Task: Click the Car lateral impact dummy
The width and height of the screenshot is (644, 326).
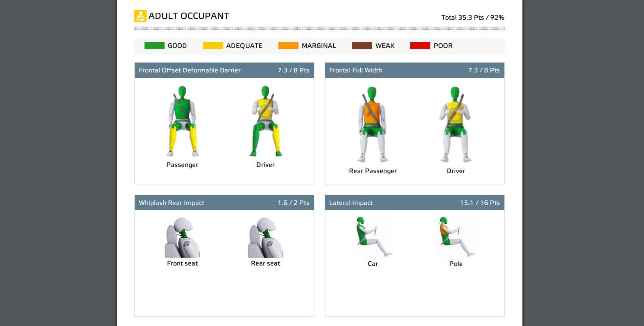Action: click(373, 237)
